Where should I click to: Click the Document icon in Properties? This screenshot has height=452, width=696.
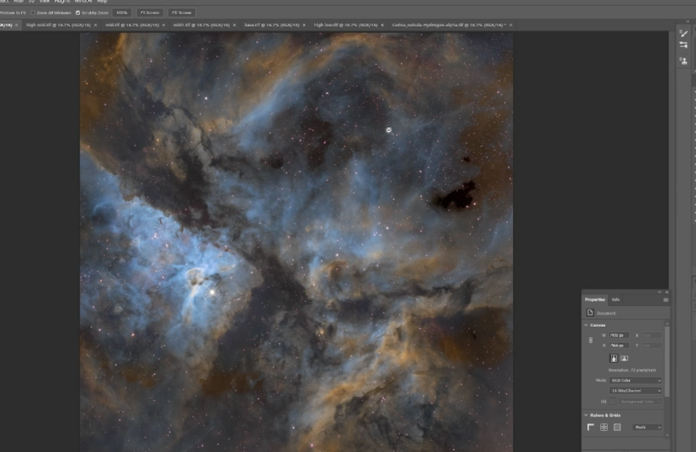[x=590, y=313]
